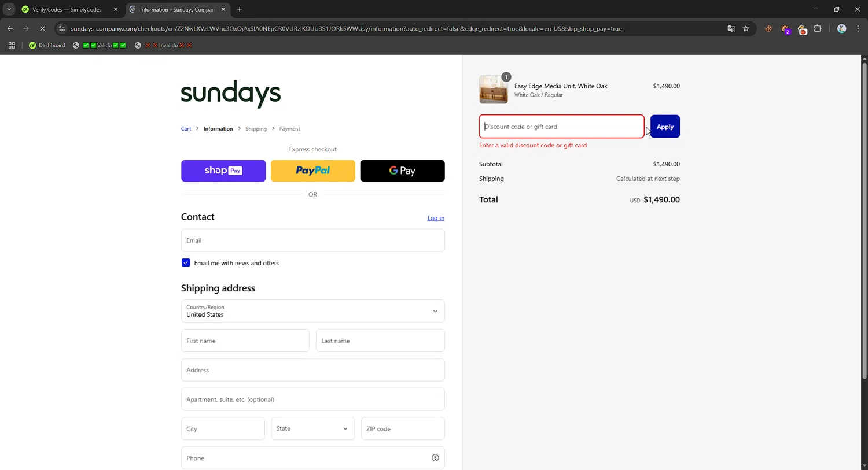868x470 pixels.
Task: Open the site information icon in the address bar
Action: (62, 28)
